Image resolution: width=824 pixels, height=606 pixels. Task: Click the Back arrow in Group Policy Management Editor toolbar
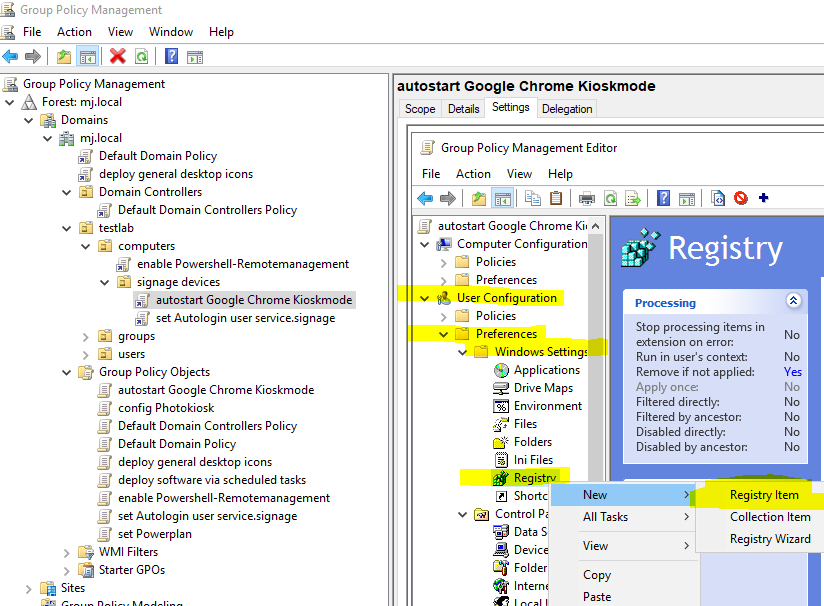425,198
